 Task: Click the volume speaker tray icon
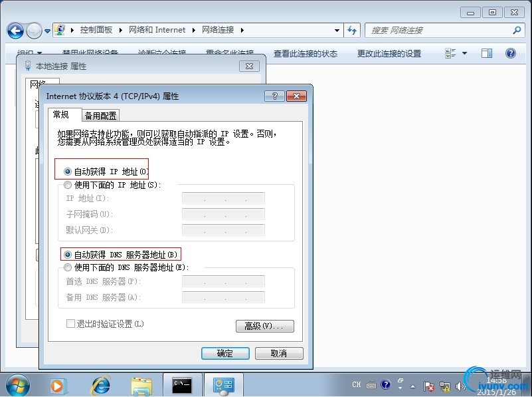point(460,386)
